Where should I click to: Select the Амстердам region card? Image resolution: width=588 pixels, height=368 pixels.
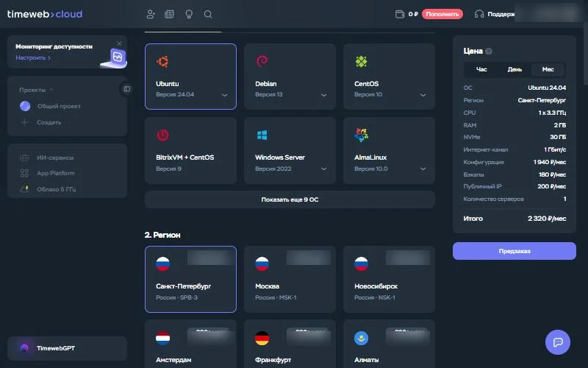point(190,344)
